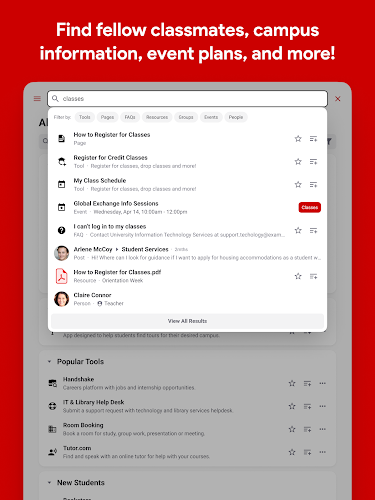The image size is (375, 500).
Task: Filter results by Tools
Action: point(85,117)
